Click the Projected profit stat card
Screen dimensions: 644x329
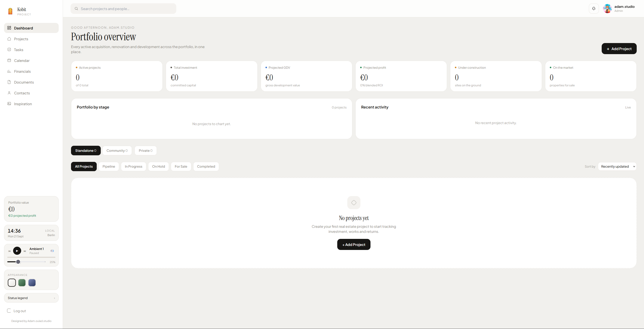point(401,76)
